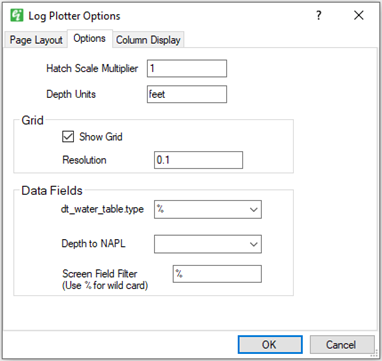The image size is (382, 361).
Task: Click the Log Plotter Options app icon
Action: click(16, 16)
